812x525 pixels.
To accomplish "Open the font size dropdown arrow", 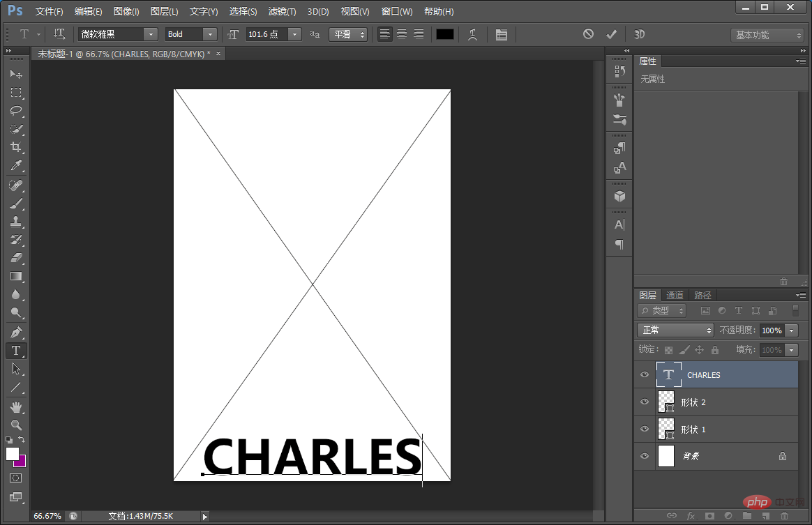I will pos(294,34).
